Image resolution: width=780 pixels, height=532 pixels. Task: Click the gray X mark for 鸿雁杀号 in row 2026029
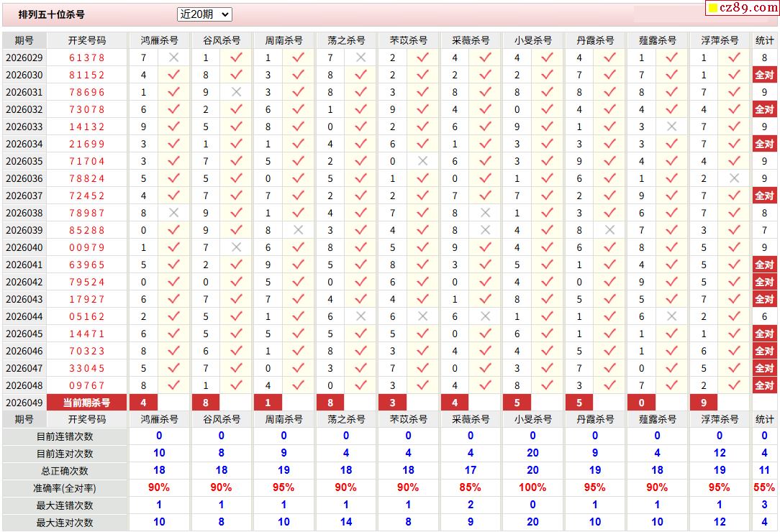pyautogui.click(x=173, y=58)
